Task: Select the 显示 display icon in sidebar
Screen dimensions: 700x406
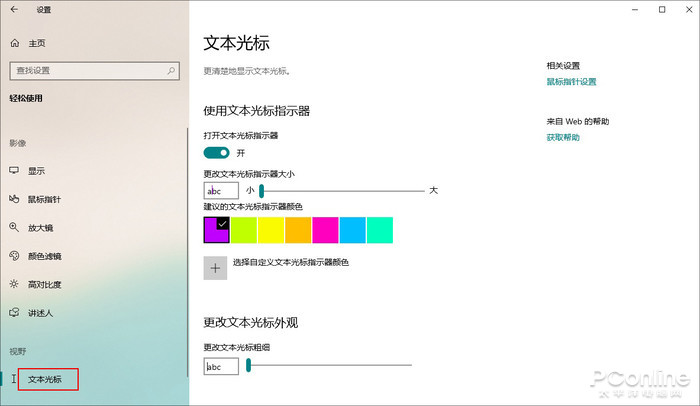Action: click(x=14, y=171)
